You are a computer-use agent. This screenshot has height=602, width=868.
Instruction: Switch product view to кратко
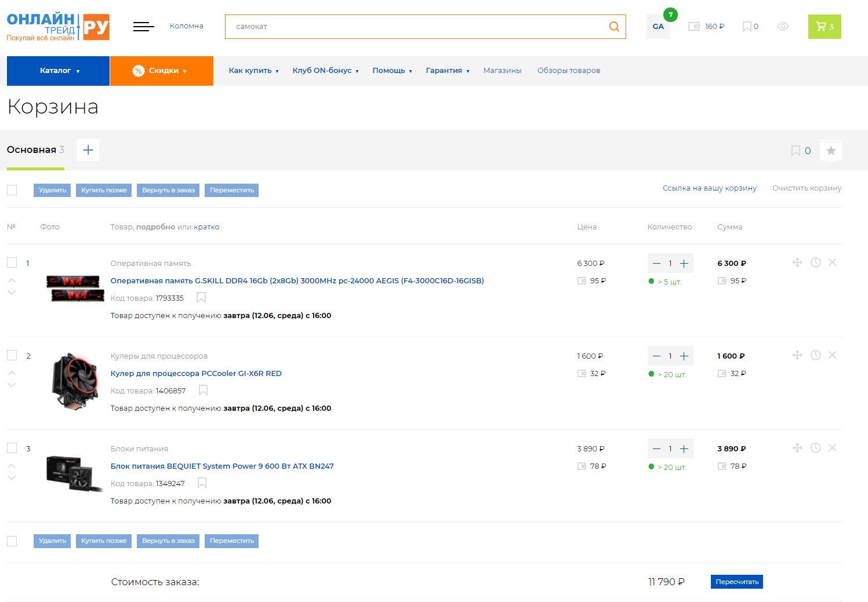pos(206,227)
